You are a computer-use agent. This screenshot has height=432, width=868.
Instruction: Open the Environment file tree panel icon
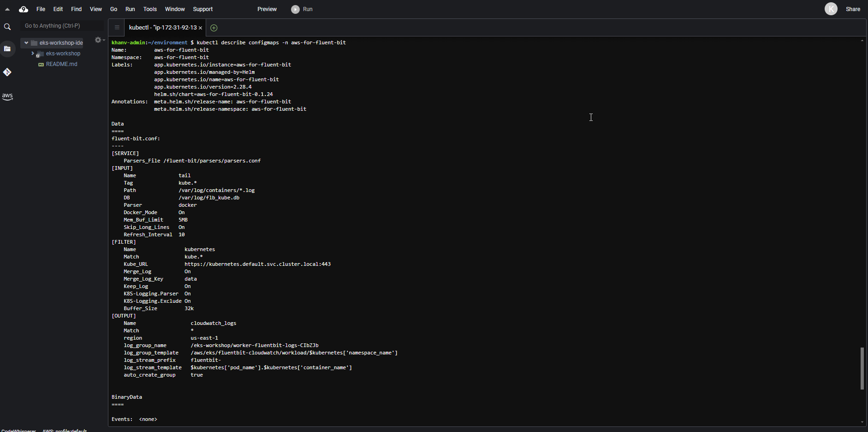tap(7, 48)
